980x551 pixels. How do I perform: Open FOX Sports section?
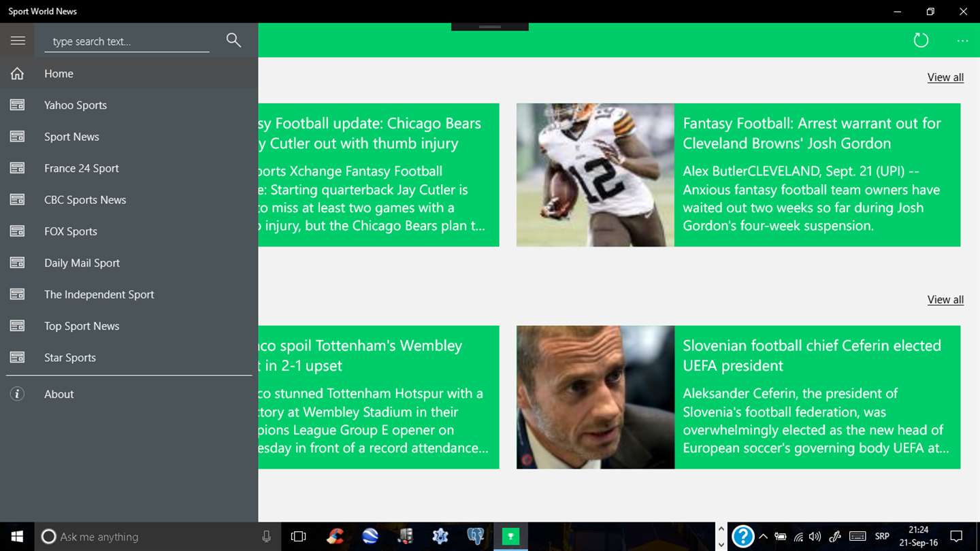[129, 231]
